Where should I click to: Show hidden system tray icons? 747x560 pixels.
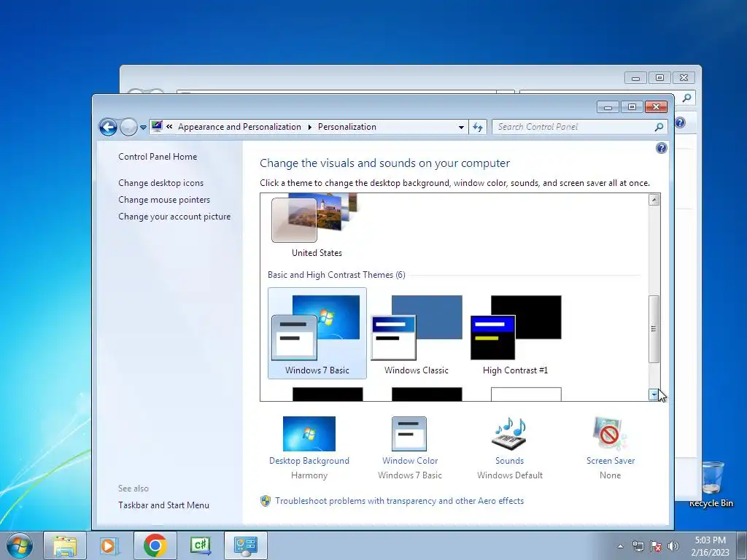click(620, 546)
